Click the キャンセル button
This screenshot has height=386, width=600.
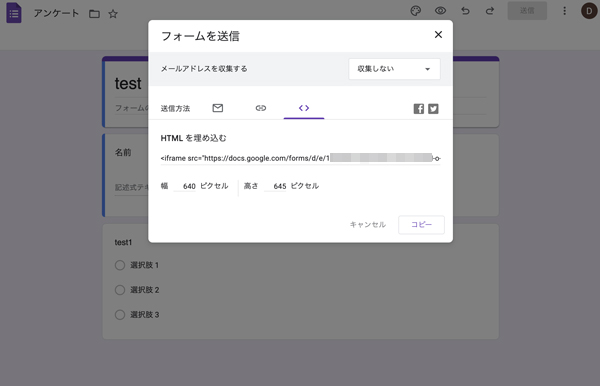click(368, 225)
